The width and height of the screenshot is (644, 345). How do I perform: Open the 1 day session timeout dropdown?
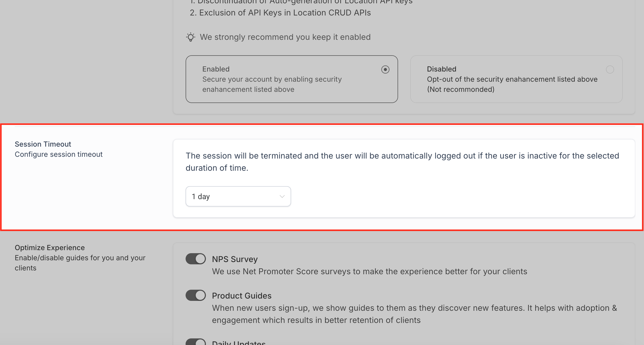pos(238,196)
